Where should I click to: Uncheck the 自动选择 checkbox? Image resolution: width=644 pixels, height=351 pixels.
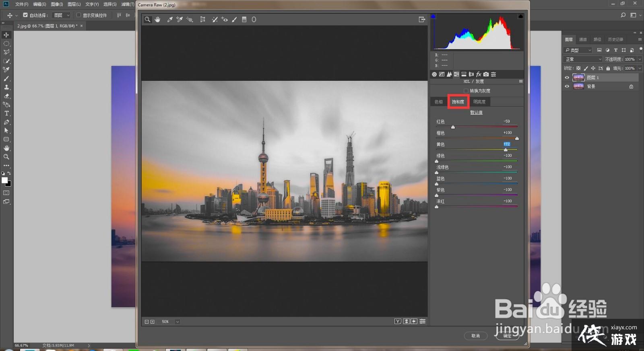click(25, 15)
